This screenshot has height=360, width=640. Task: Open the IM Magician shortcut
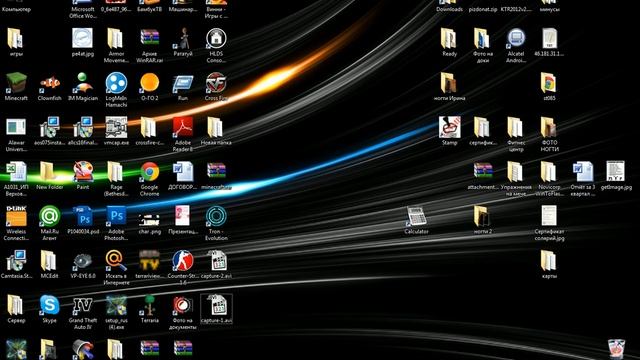click(83, 83)
